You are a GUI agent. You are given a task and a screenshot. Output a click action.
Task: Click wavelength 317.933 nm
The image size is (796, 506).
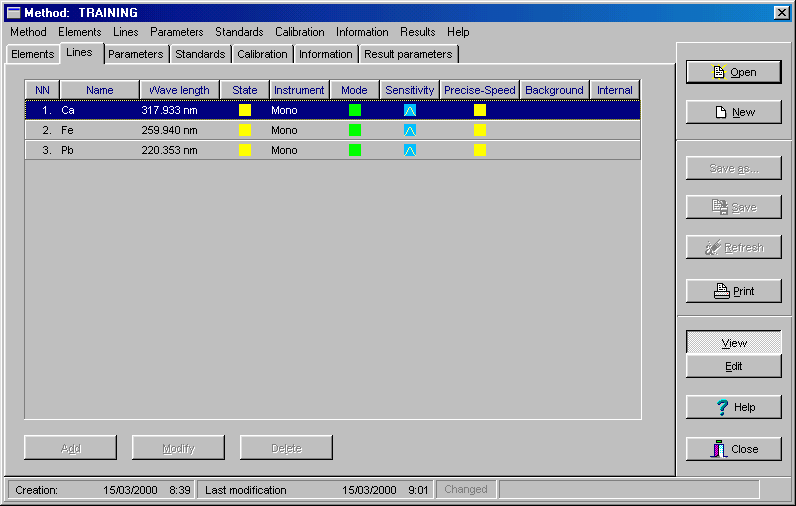(x=170, y=110)
